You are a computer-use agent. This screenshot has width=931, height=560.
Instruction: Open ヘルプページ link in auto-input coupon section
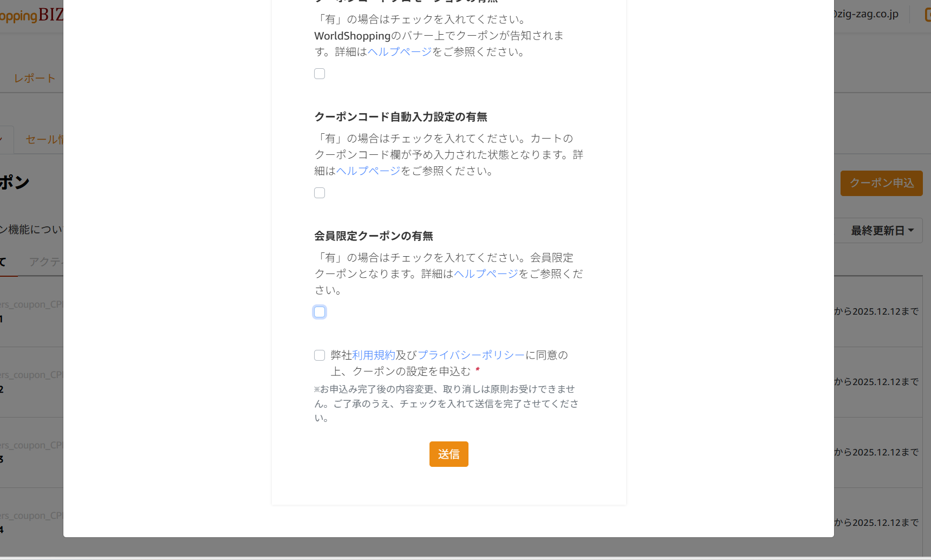tap(368, 171)
